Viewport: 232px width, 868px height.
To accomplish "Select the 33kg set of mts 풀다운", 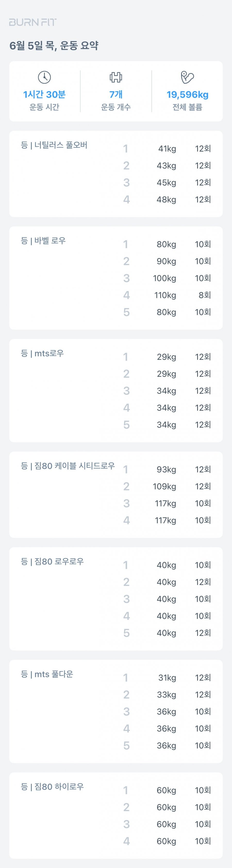I will [167, 694].
